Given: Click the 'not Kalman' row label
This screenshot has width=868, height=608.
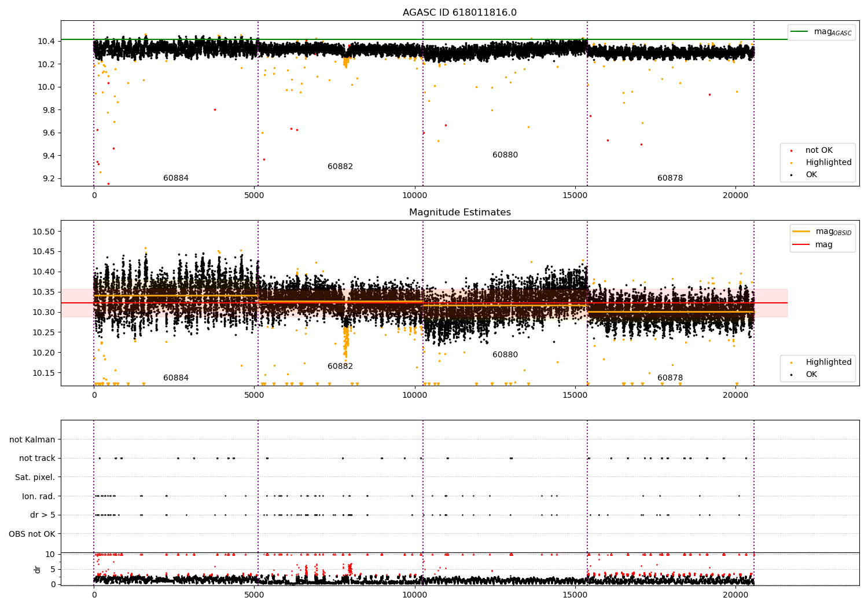Looking at the screenshot, I should (x=32, y=440).
